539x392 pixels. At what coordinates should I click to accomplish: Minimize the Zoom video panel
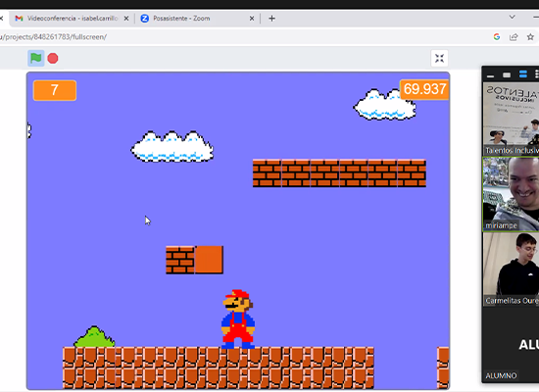[x=491, y=75]
